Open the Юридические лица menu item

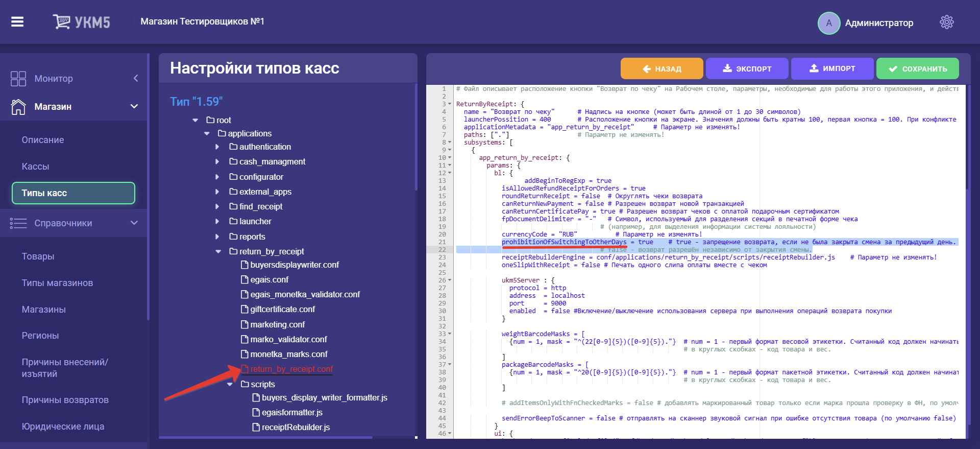63,427
